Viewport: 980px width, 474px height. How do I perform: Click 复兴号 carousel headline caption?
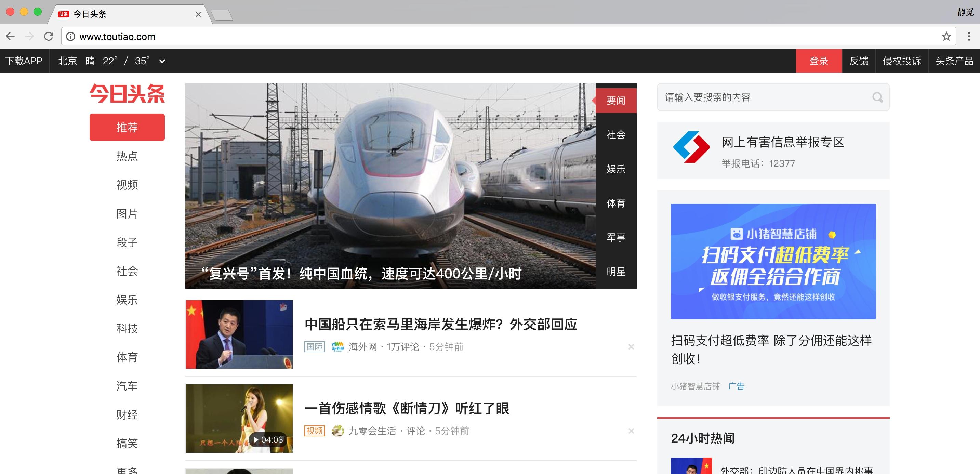(x=361, y=273)
